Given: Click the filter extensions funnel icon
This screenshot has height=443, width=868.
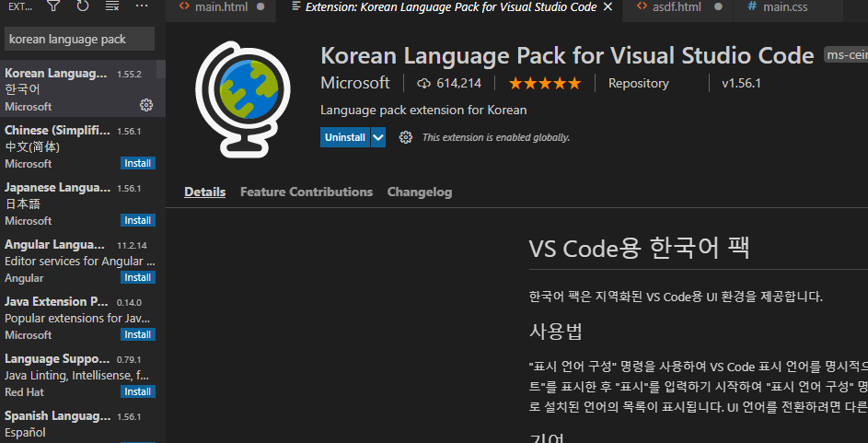Looking at the screenshot, I should tap(53, 6).
